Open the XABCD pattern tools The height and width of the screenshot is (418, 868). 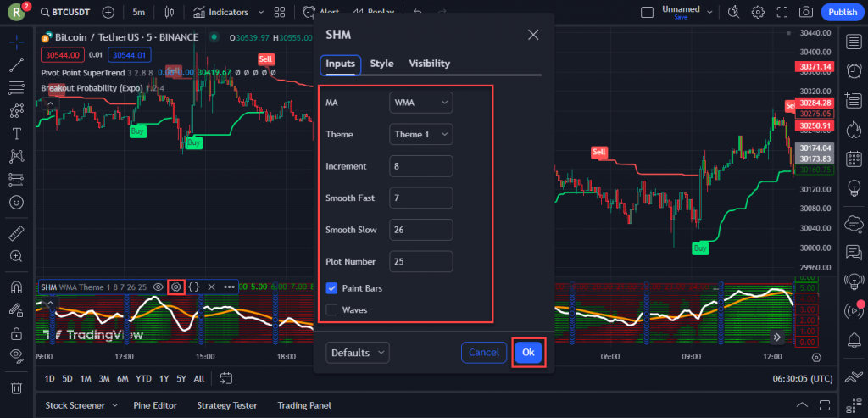coord(17,156)
